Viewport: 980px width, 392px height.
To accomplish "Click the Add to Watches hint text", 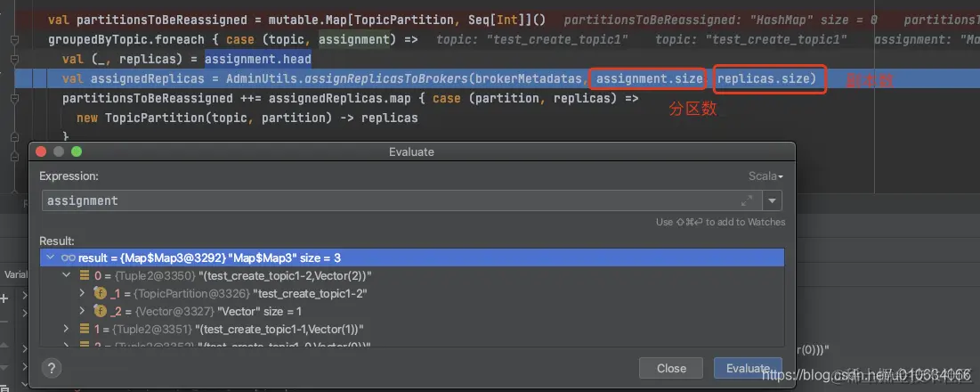I will [x=721, y=222].
